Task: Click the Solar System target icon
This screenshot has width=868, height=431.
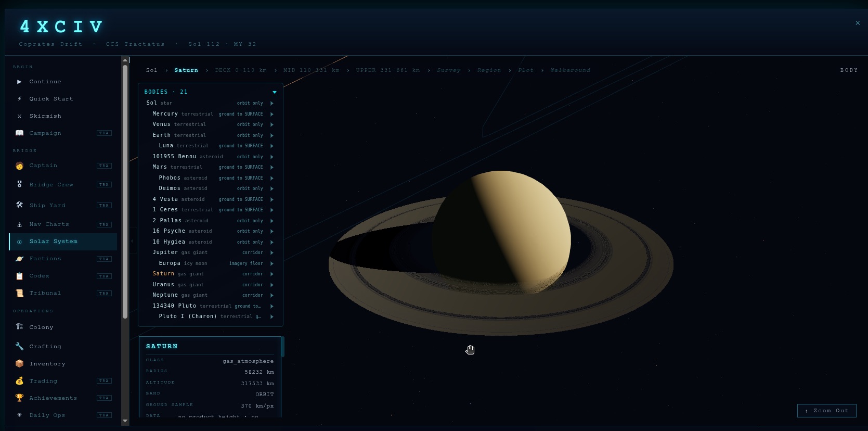Action: pyautogui.click(x=19, y=242)
